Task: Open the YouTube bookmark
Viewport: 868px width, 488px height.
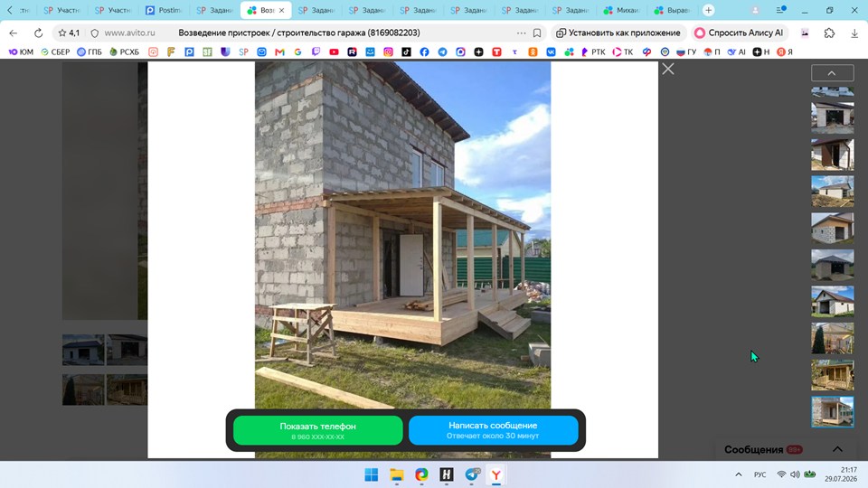Action: [334, 52]
